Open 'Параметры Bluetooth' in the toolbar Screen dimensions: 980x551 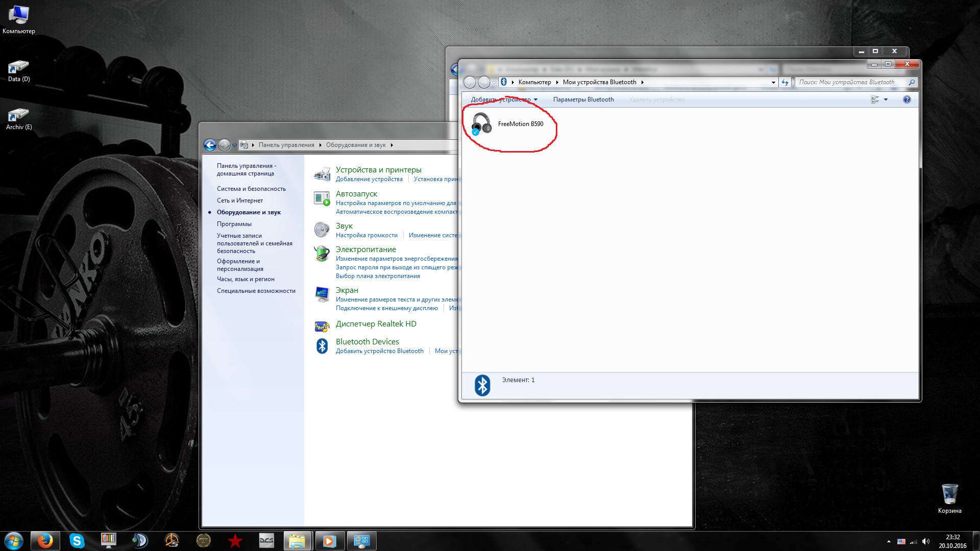point(583,99)
